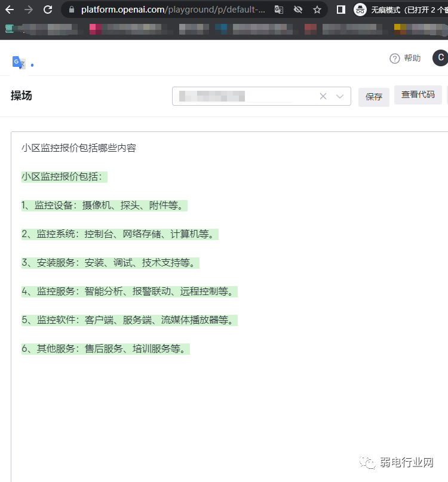Click inside the preset selection combo box

(245, 96)
